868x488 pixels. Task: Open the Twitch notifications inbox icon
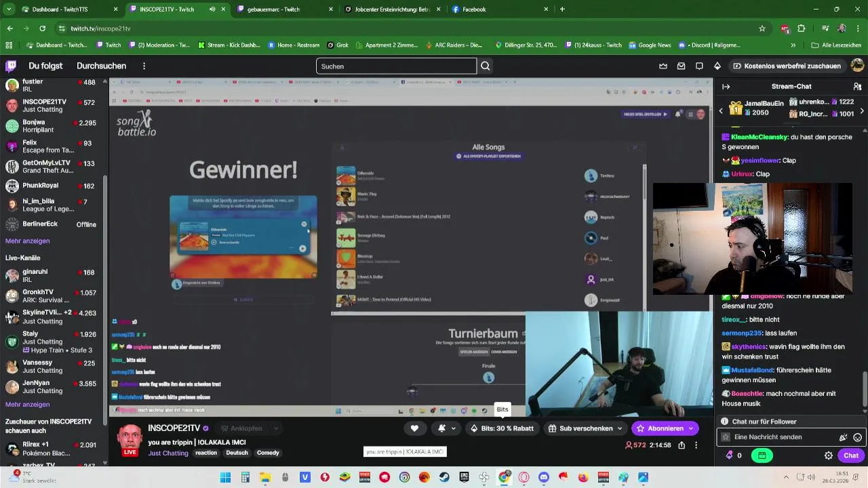pos(681,66)
